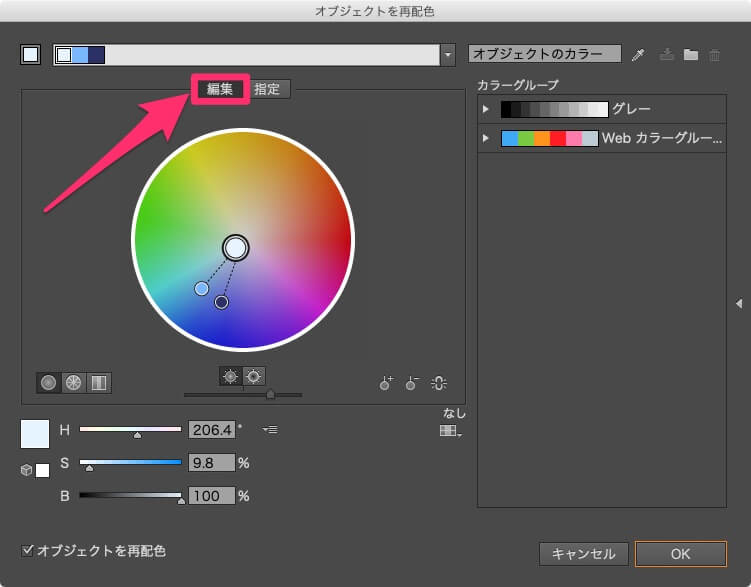Expand the グレー color group
This screenshot has height=587, width=751.
[486, 109]
